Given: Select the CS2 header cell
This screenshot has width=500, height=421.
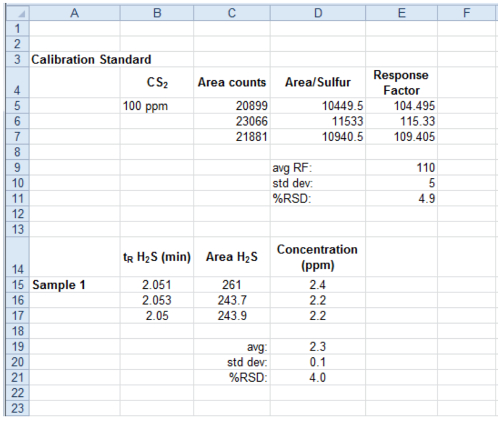Looking at the screenshot, I should point(157,82).
